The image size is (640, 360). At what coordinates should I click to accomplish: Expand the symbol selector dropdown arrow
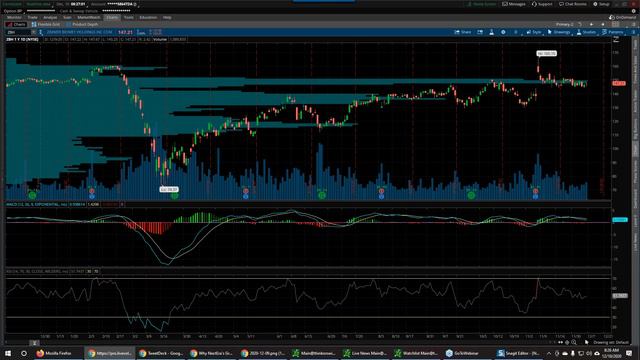point(33,32)
